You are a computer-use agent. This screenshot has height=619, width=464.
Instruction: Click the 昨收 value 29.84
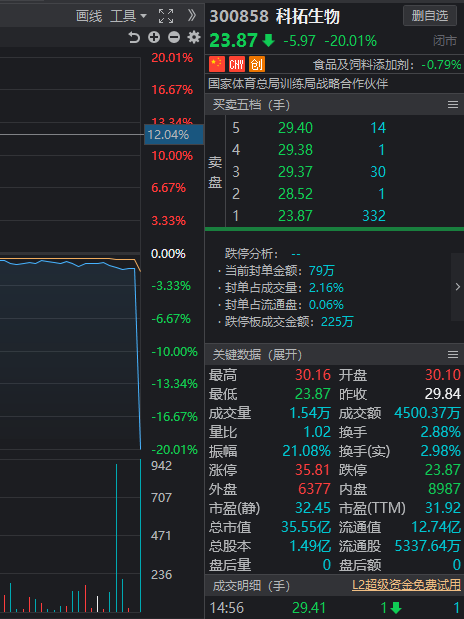(x=443, y=394)
